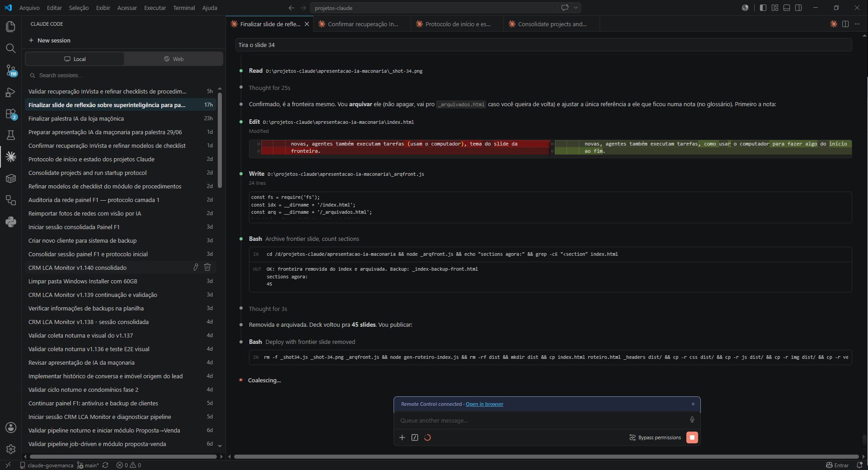Click the Claude icon in editor title actions
Viewport: 868px width, 470px height.
(x=834, y=24)
